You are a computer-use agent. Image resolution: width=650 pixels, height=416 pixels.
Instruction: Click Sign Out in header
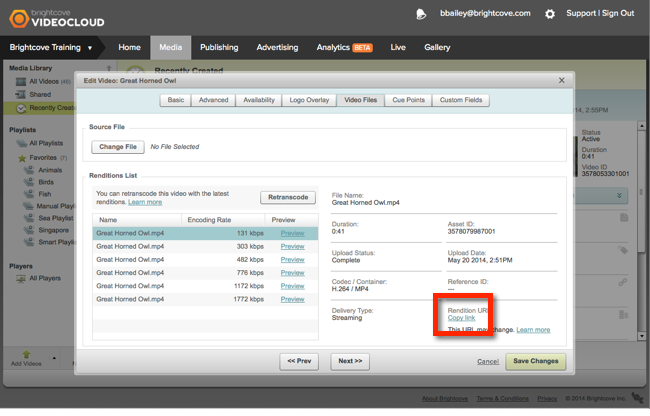pos(618,13)
